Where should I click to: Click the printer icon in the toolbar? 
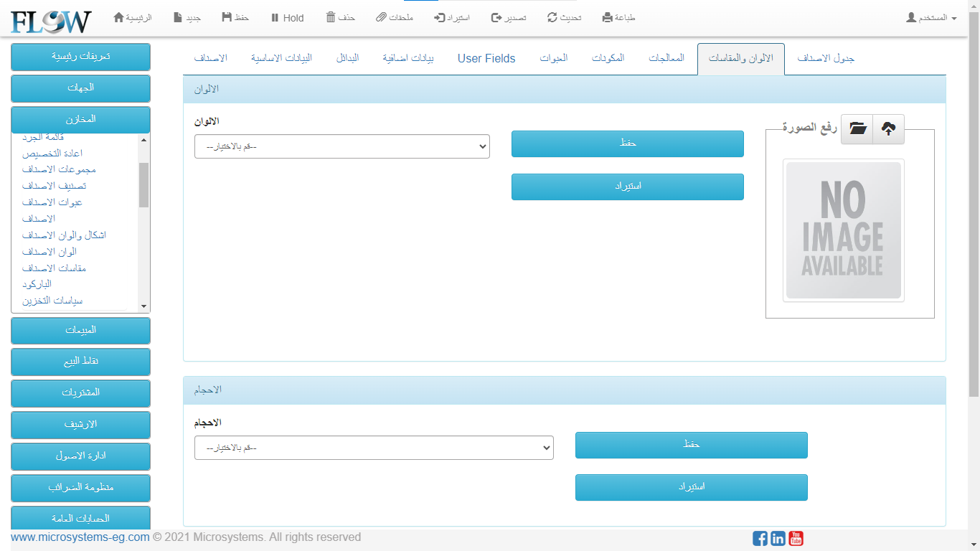608,17
